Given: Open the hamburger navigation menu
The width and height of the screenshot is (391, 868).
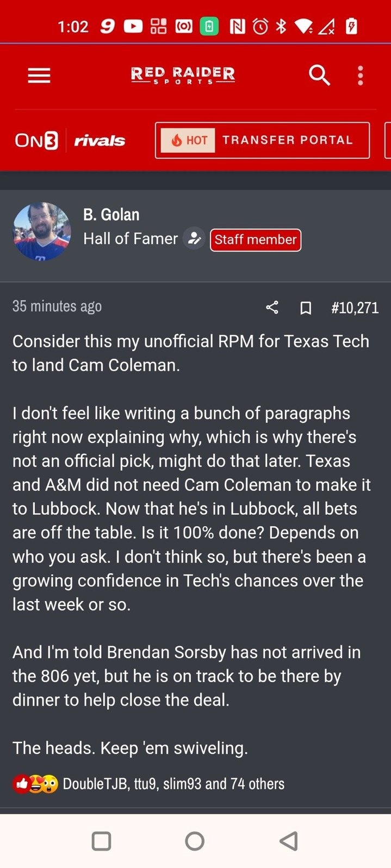Looking at the screenshot, I should pyautogui.click(x=39, y=76).
